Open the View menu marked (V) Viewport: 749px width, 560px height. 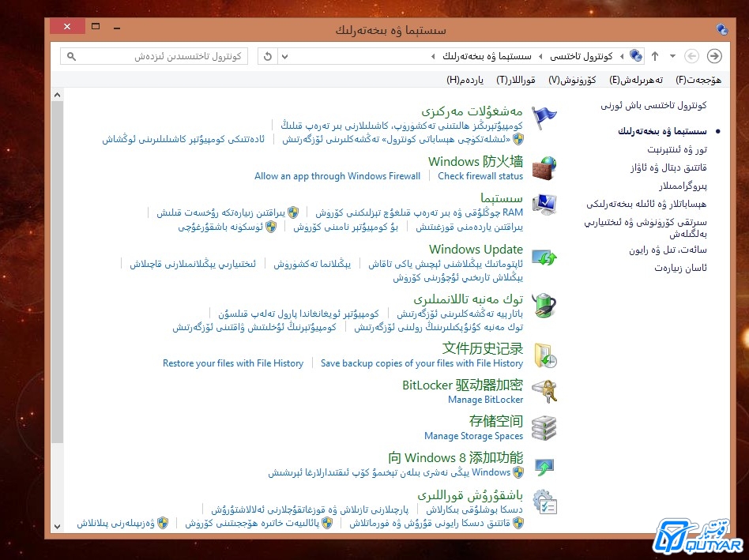pyautogui.click(x=572, y=80)
